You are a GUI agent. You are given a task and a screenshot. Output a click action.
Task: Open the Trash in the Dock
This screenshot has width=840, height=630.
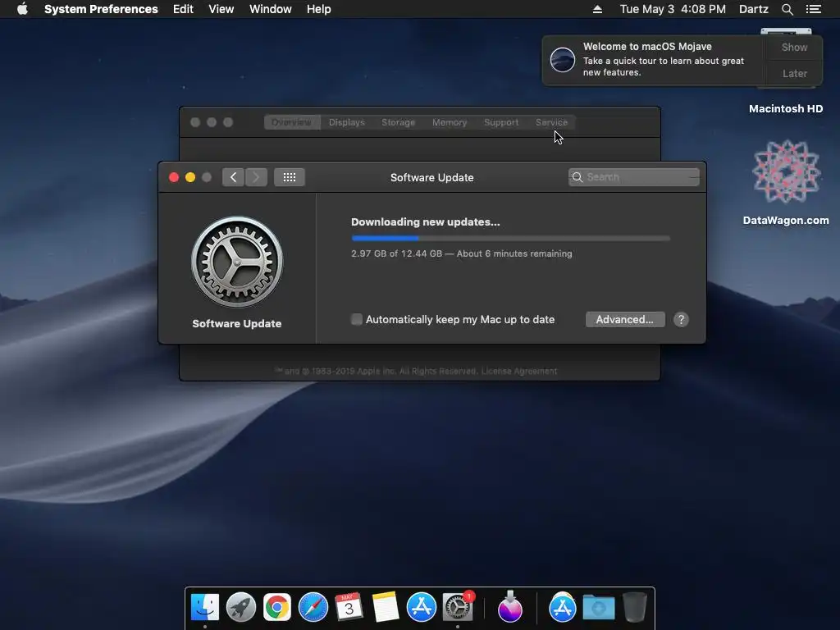point(635,608)
